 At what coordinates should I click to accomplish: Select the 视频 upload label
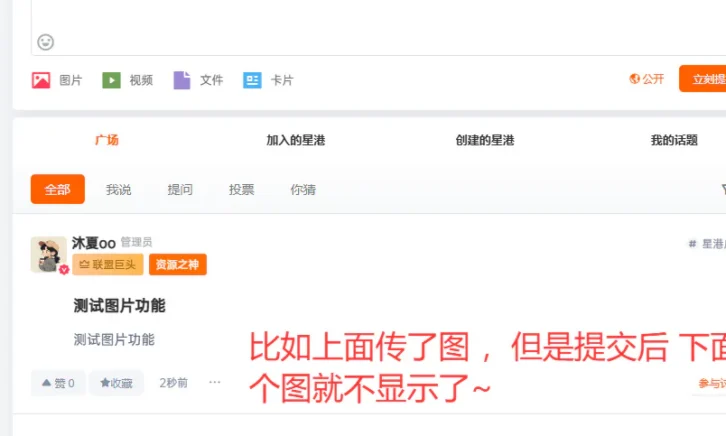point(141,81)
